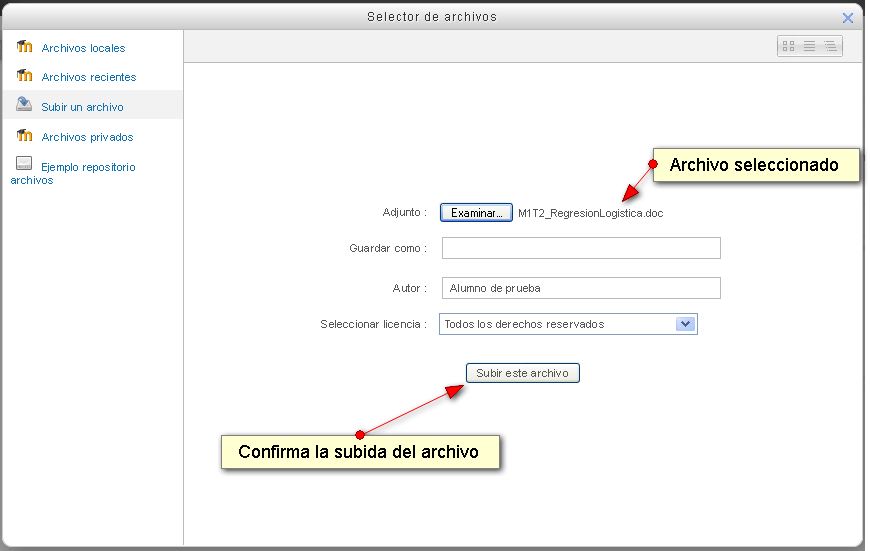
Task: Click the Archivos privados Moodle icon
Action: pyautogui.click(x=25, y=136)
